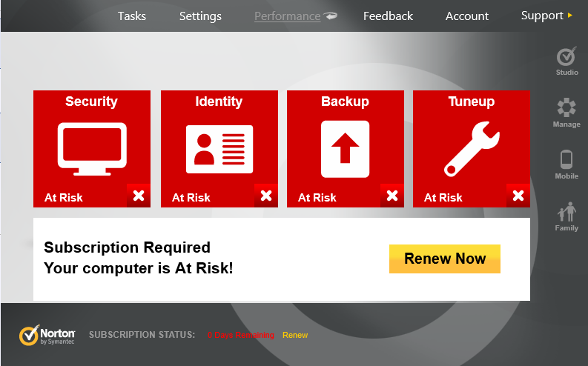Click the SUBSCRIPTION STATUS label
This screenshot has width=588, height=366.
coord(142,335)
